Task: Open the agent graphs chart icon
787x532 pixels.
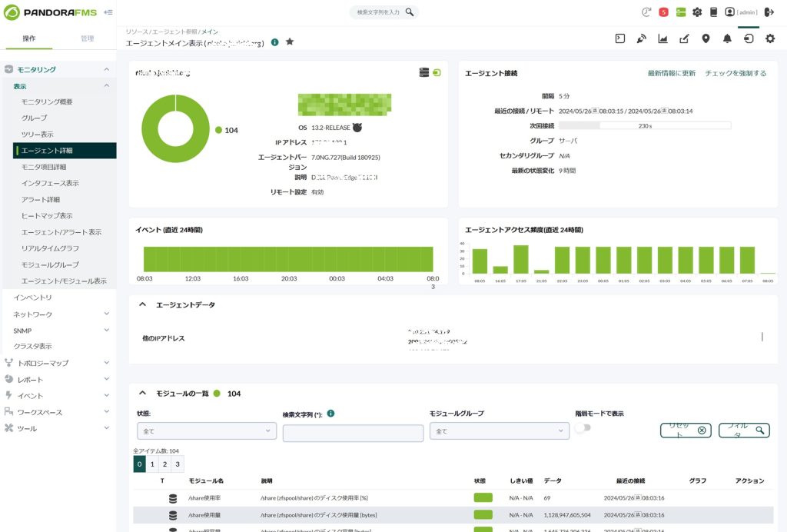Action: 662,38
